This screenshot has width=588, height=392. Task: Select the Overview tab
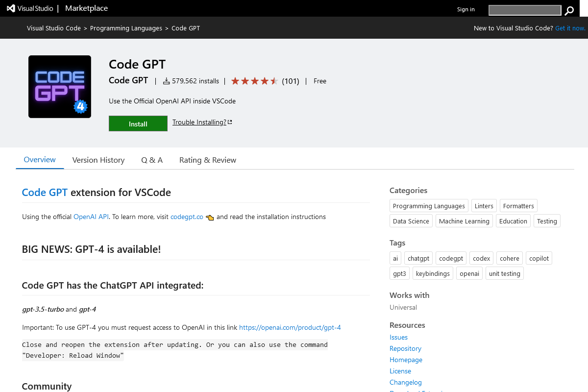[40, 160]
